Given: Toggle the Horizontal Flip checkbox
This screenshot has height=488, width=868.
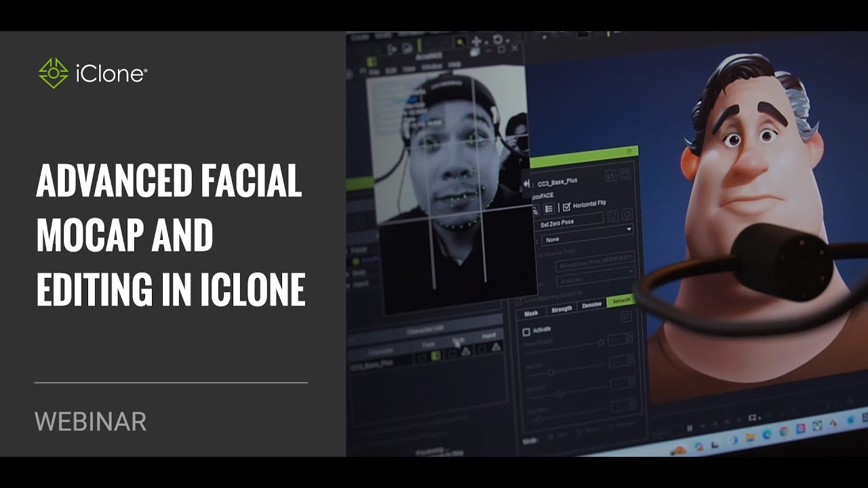Looking at the screenshot, I should 567,206.
